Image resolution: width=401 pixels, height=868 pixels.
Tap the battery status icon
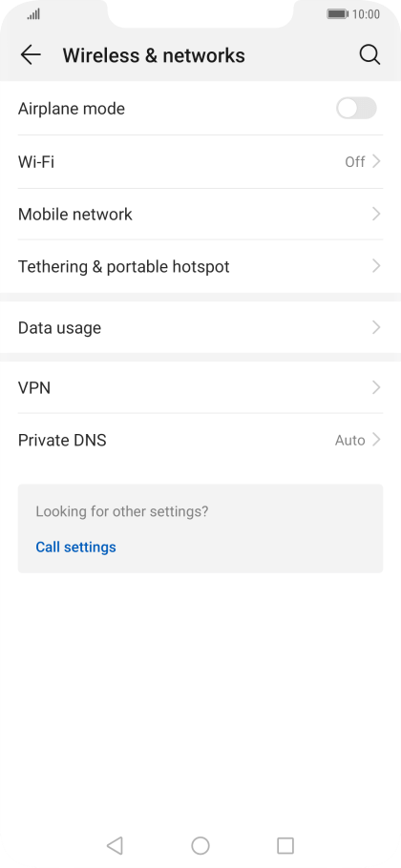tap(337, 14)
